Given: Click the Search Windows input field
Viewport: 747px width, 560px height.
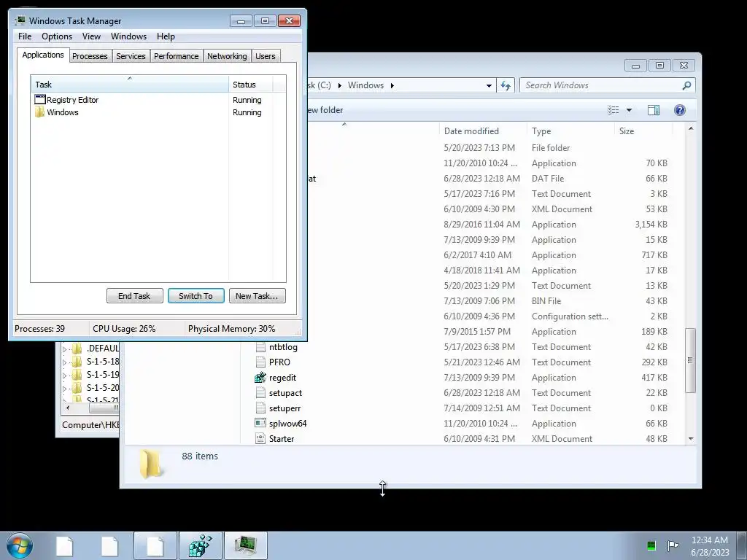Looking at the screenshot, I should coord(602,85).
